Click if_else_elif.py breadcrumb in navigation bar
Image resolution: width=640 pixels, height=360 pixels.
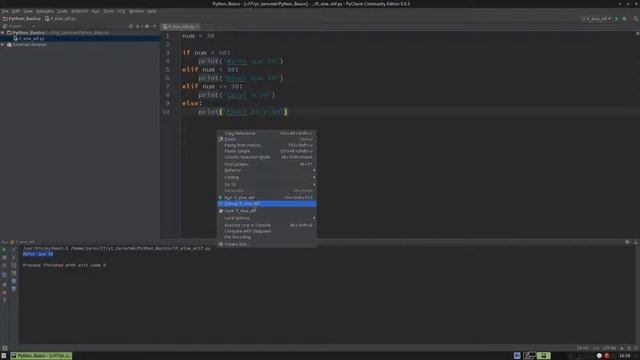click(60, 18)
